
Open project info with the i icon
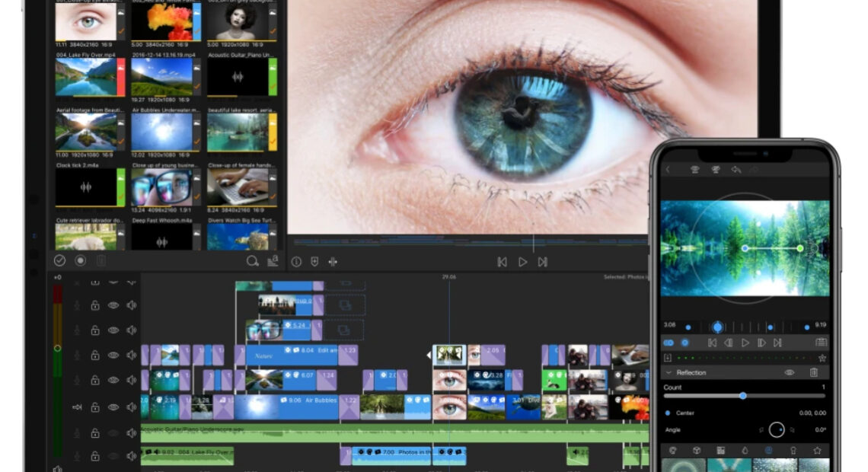tap(297, 261)
